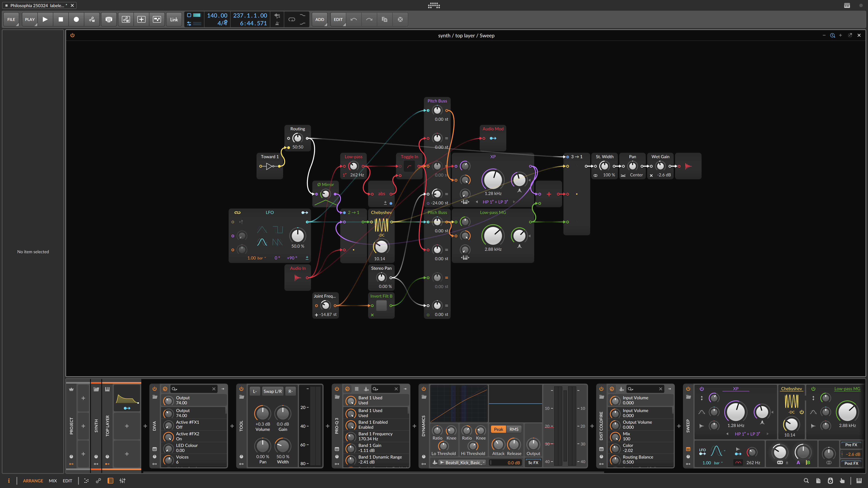Click the Link button
Image resolution: width=868 pixels, height=488 pixels.
tap(174, 20)
